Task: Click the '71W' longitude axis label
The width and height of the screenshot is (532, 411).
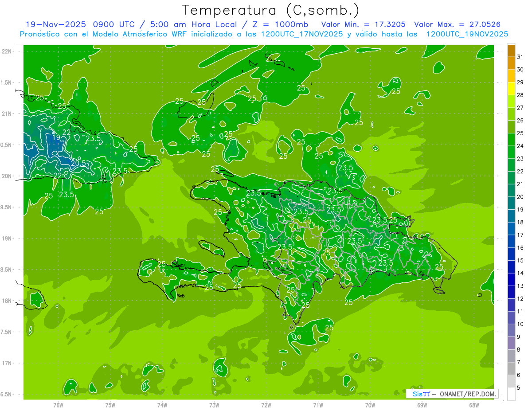Action: click(318, 405)
